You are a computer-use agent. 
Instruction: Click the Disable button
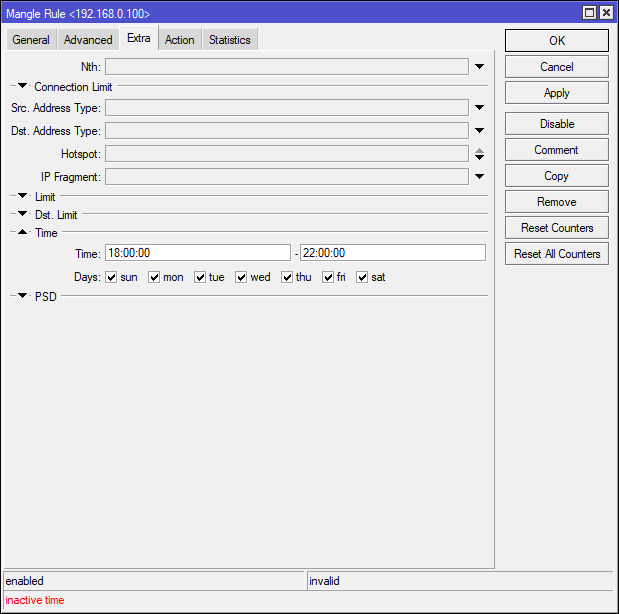[556, 124]
